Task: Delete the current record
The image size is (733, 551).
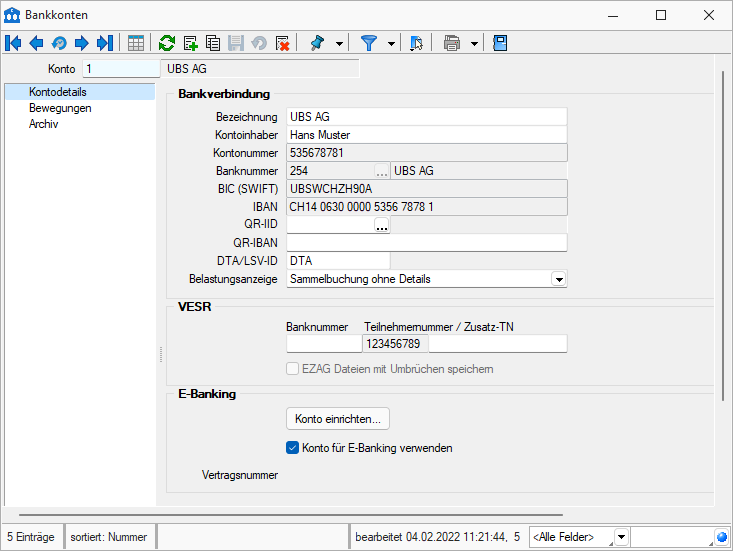Action: click(282, 43)
